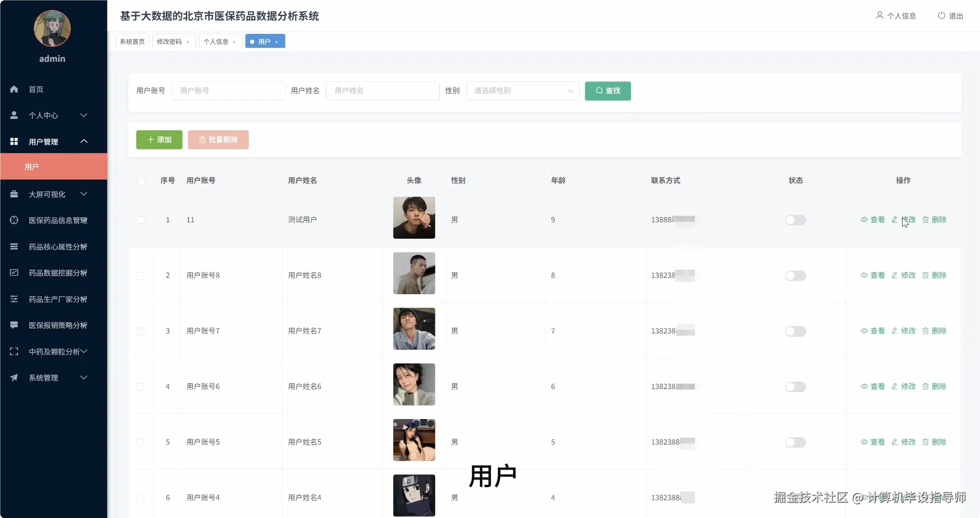Open the 请选择性别 gender dropdown
Image resolution: width=980 pixels, height=518 pixels.
coord(522,91)
